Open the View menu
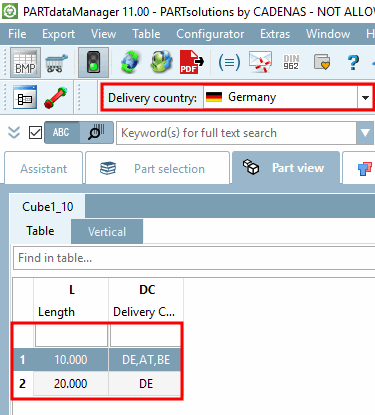This screenshot has height=415, width=375. point(103,34)
